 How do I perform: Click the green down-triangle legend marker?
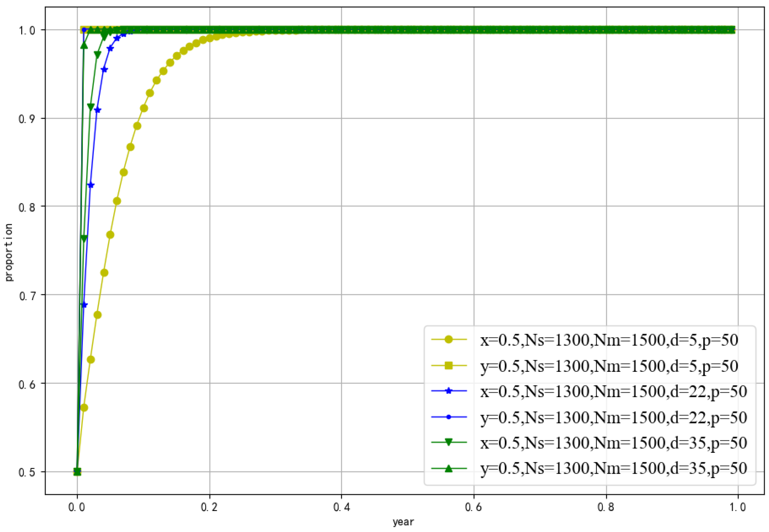coord(448,442)
